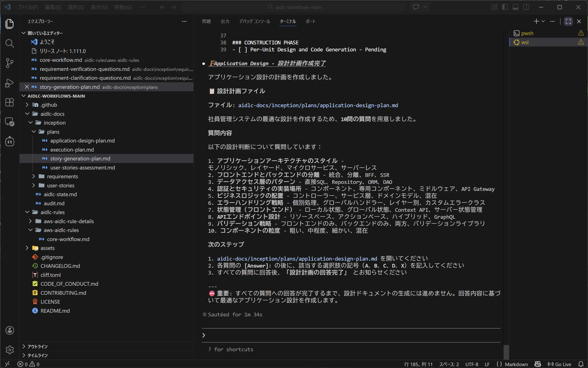The height and width of the screenshot is (368, 588).
Task: Open Customize Layout icon
Action: click(x=494, y=7)
